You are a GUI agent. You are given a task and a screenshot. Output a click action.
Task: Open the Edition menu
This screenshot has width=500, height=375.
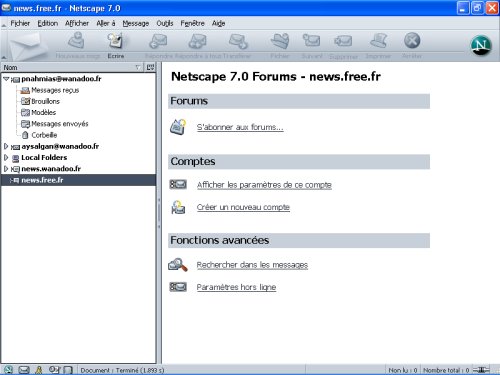pyautogui.click(x=47, y=23)
